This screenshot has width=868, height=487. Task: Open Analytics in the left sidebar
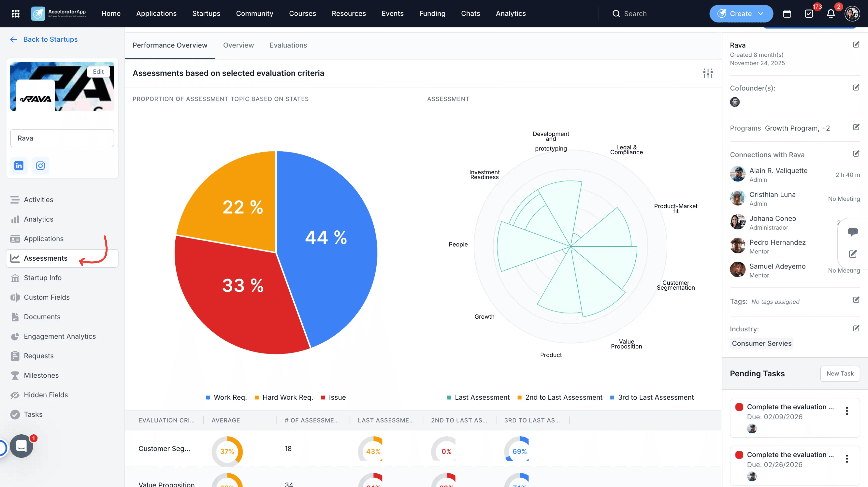pos(62,219)
